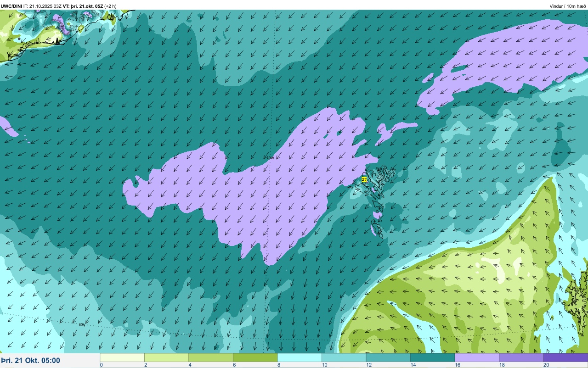Select the light purple 16–18 legend swatch
This screenshot has width=588, height=368.
click(477, 357)
